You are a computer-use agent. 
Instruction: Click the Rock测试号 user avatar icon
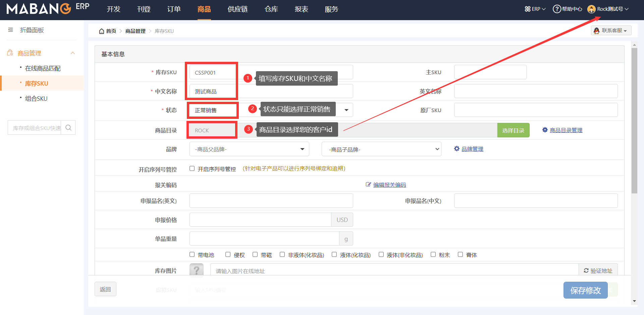592,9
